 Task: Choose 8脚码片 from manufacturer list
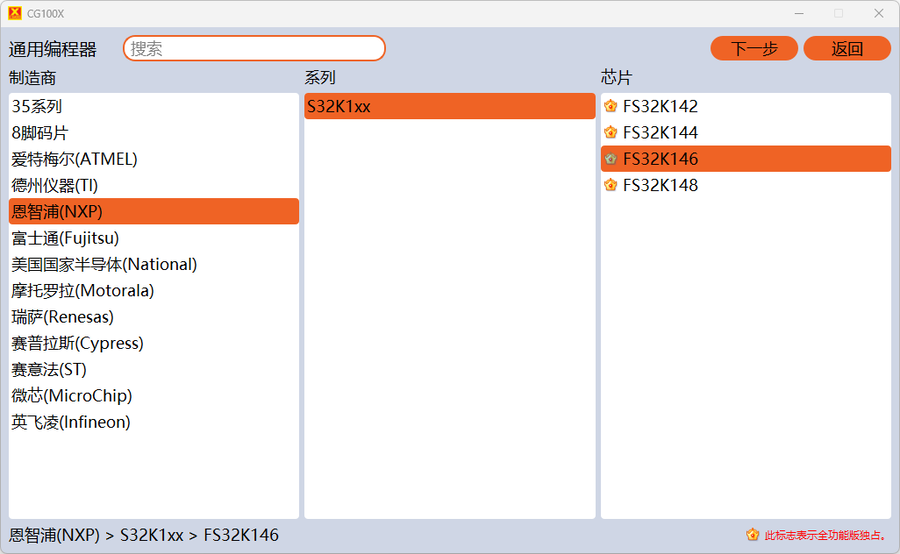40,132
